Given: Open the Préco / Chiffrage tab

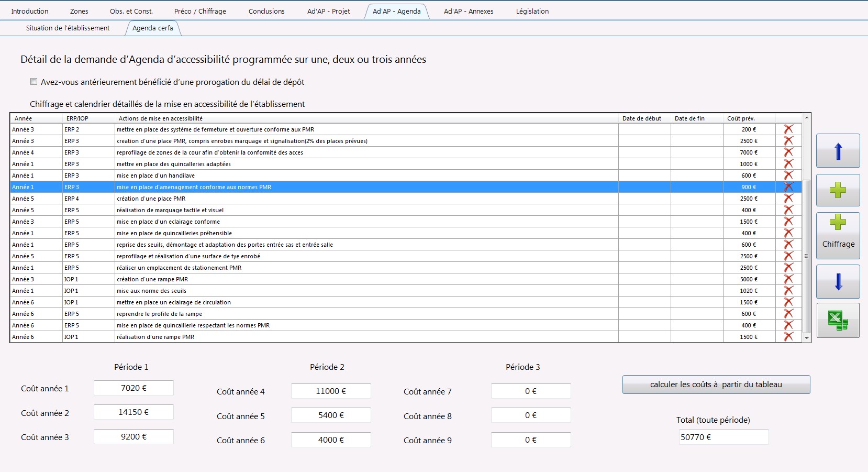Looking at the screenshot, I should pos(200,11).
